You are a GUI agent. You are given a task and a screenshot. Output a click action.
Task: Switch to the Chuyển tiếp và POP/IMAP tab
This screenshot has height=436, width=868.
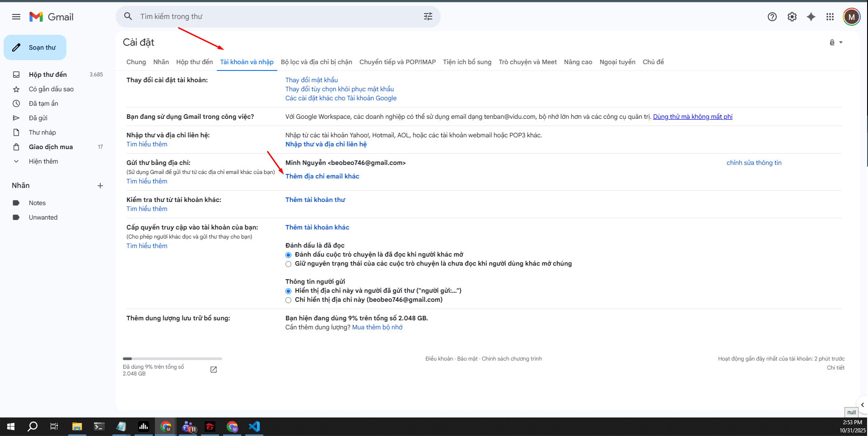tap(397, 62)
